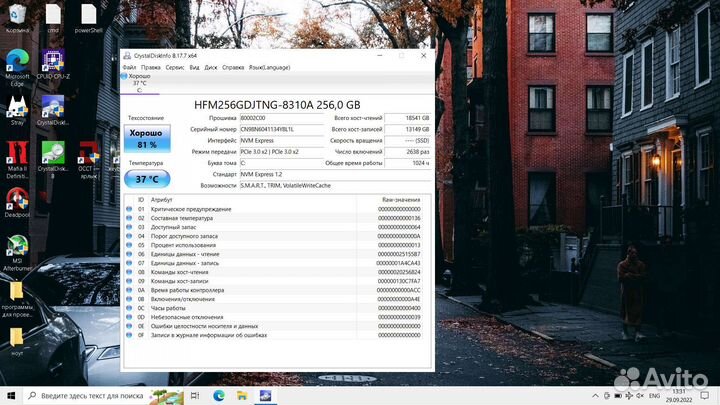Click the power-on hours 1024 ч value
720x405 pixels.
(x=407, y=163)
